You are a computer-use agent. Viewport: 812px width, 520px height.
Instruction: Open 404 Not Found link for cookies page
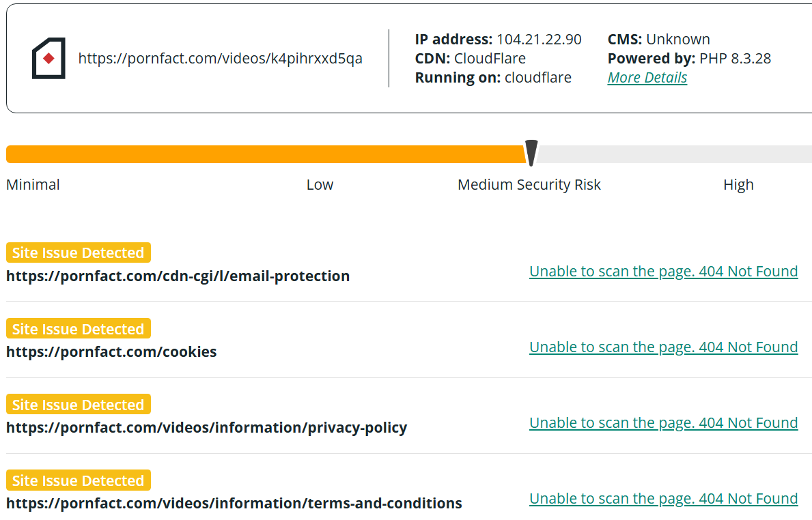point(663,347)
